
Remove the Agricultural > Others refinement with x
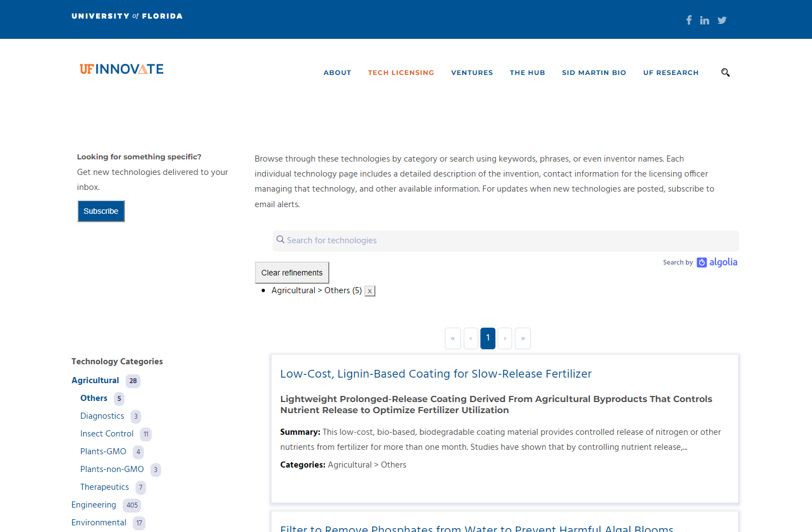click(370, 291)
